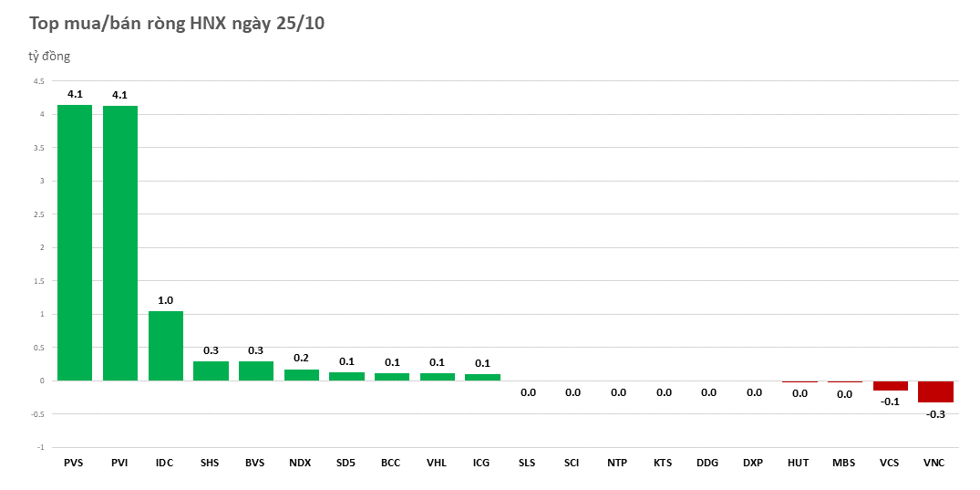Select the SLS category label
Image resolution: width=980 pixels, height=490 pixels.
527,463
